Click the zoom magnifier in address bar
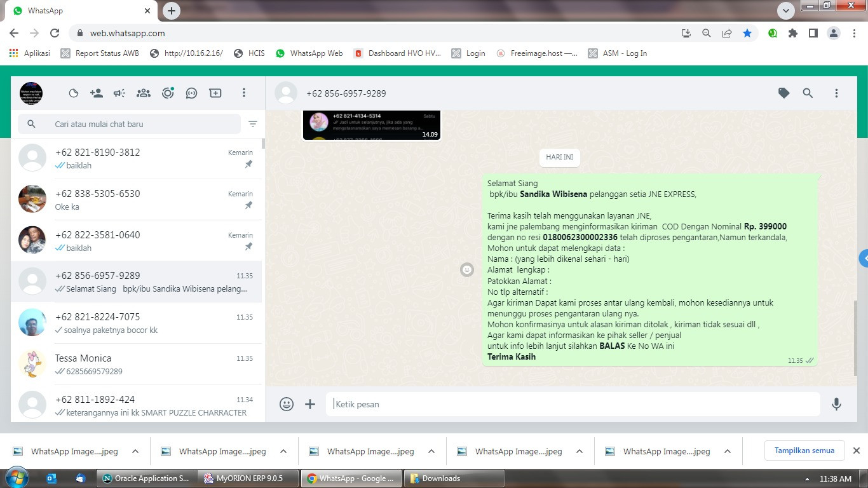The width and height of the screenshot is (868, 488). (707, 33)
